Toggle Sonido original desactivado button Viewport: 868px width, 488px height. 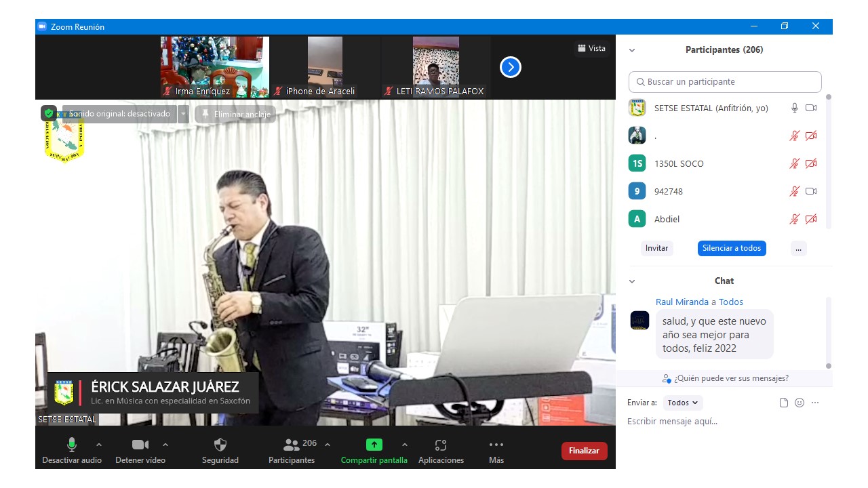coord(119,114)
